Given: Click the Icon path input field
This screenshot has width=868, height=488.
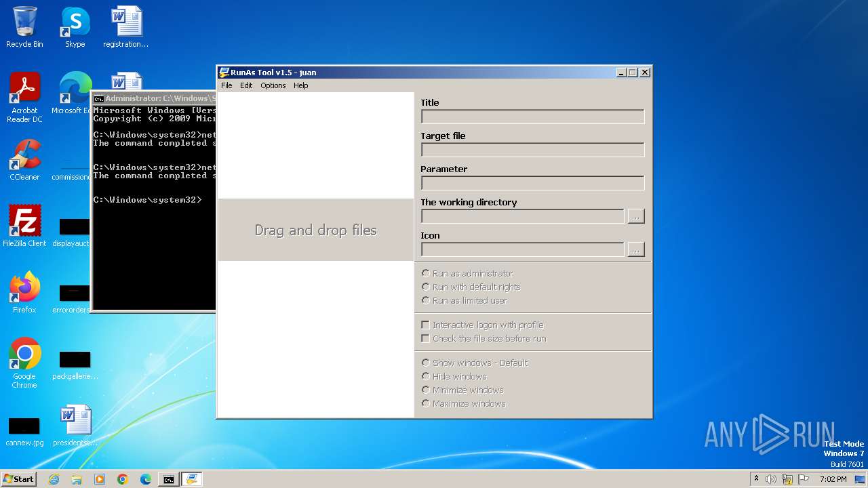Looking at the screenshot, I should 522,249.
